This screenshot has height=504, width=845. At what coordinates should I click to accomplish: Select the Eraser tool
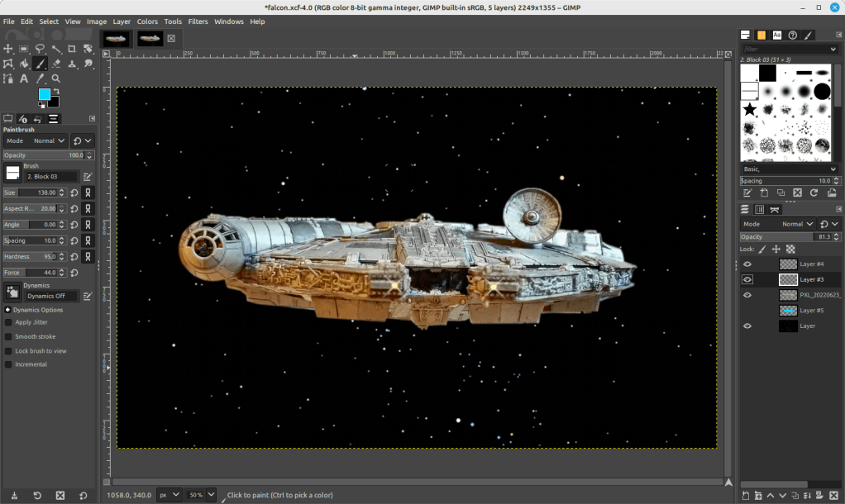coord(56,64)
